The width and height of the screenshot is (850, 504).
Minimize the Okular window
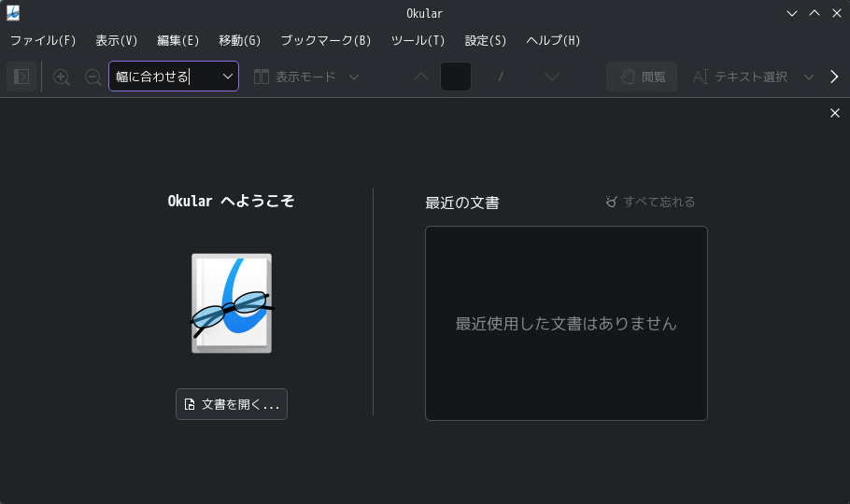(x=792, y=14)
